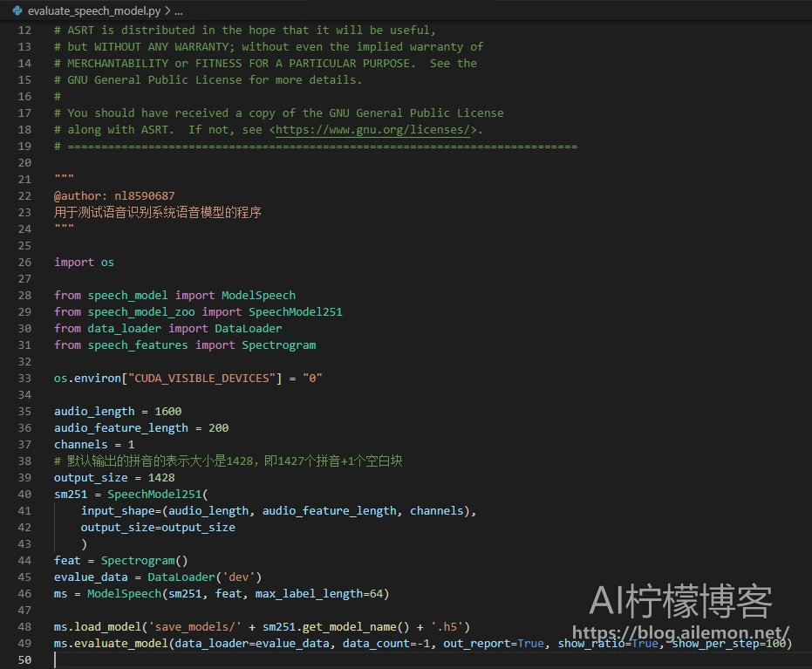Click the 'import os' statement
Viewport: 812px width, 669px height.
tap(84, 262)
